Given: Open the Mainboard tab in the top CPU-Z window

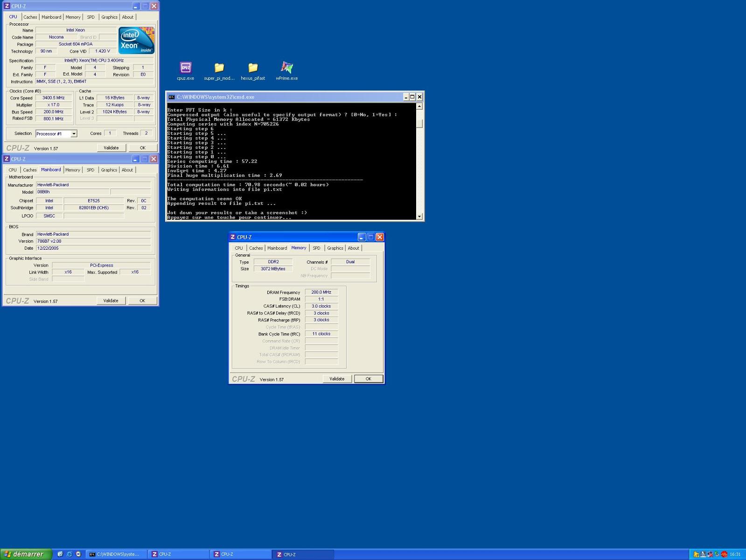Looking at the screenshot, I should (x=51, y=17).
